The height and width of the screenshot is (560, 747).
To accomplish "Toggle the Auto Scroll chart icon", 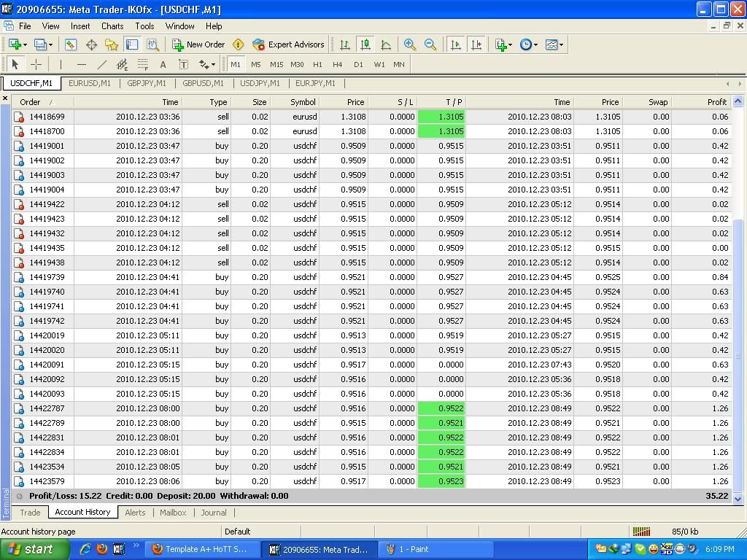I will point(455,44).
